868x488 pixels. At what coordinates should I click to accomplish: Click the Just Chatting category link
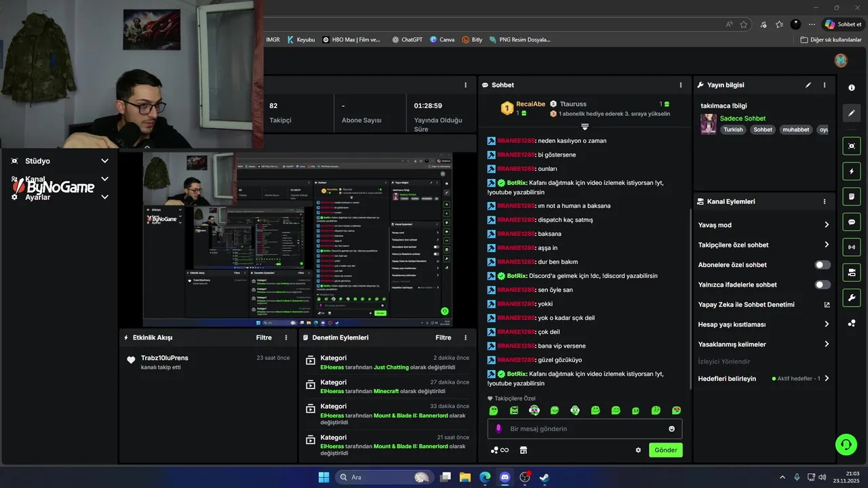[391, 367]
